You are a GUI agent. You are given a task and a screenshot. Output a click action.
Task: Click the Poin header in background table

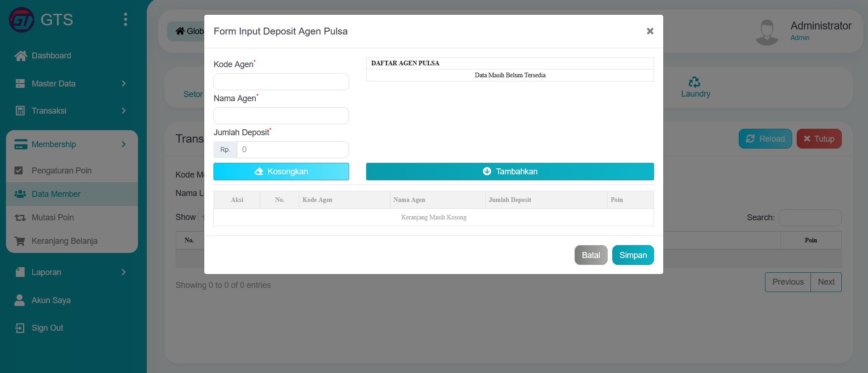click(x=811, y=240)
